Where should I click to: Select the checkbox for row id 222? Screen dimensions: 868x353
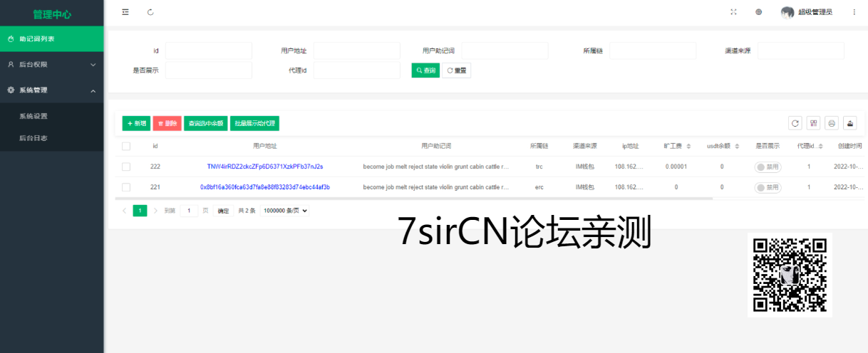(126, 167)
